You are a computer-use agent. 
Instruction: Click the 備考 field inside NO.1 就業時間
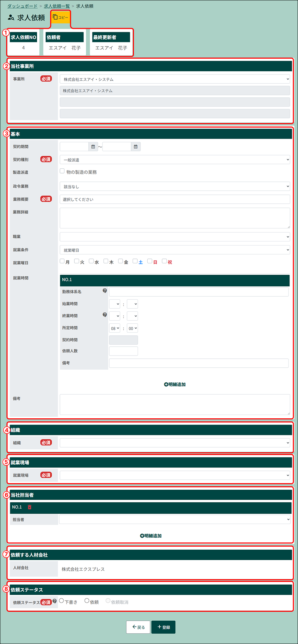[199, 363]
